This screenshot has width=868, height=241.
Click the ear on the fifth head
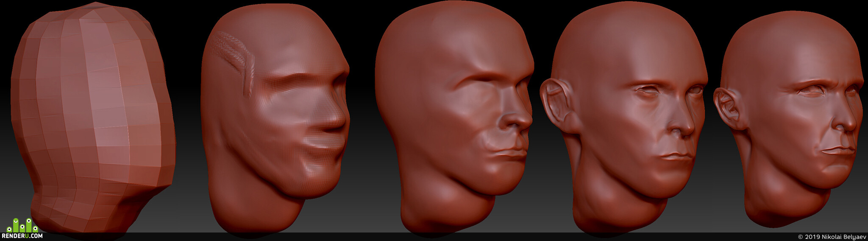click(728, 108)
